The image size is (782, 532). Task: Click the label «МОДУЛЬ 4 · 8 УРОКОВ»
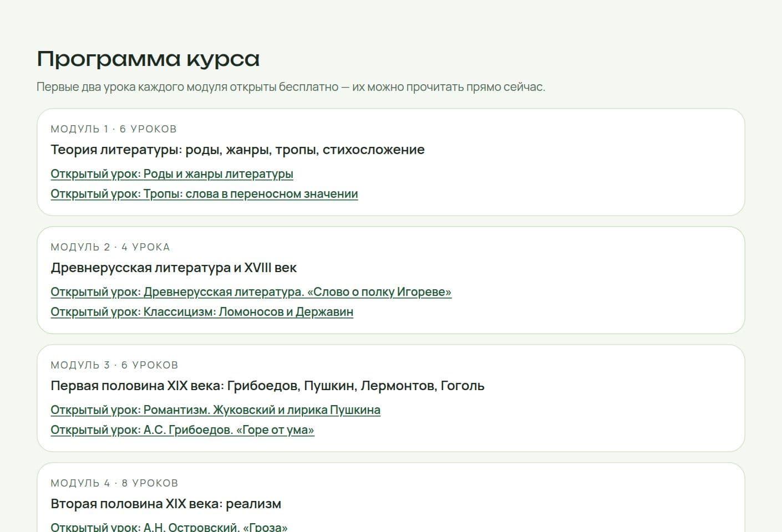[114, 483]
